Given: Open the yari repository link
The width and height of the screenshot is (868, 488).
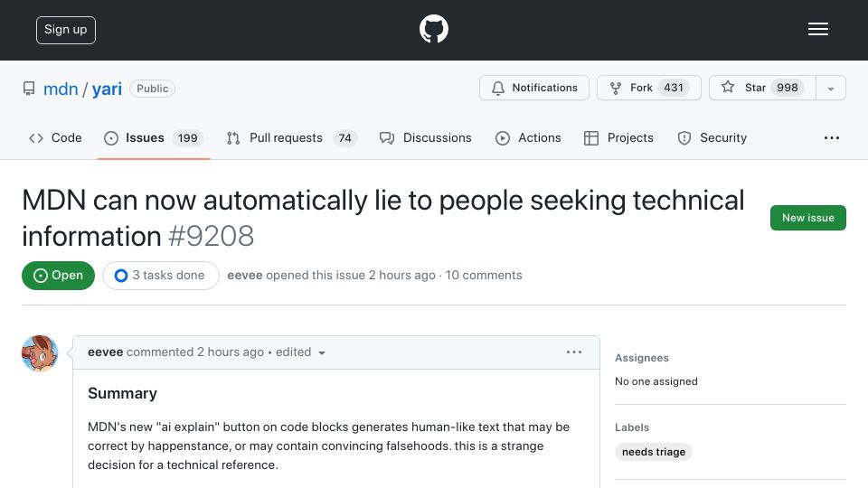Looking at the screenshot, I should point(107,89).
